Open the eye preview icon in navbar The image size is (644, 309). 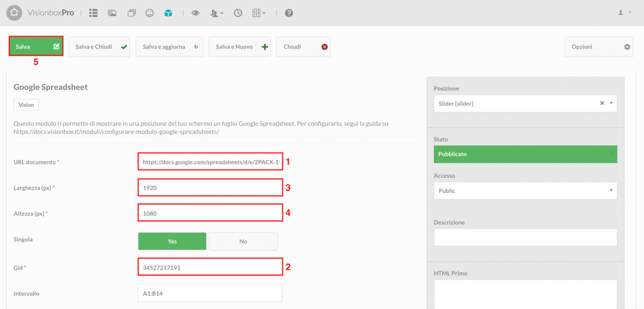click(196, 13)
